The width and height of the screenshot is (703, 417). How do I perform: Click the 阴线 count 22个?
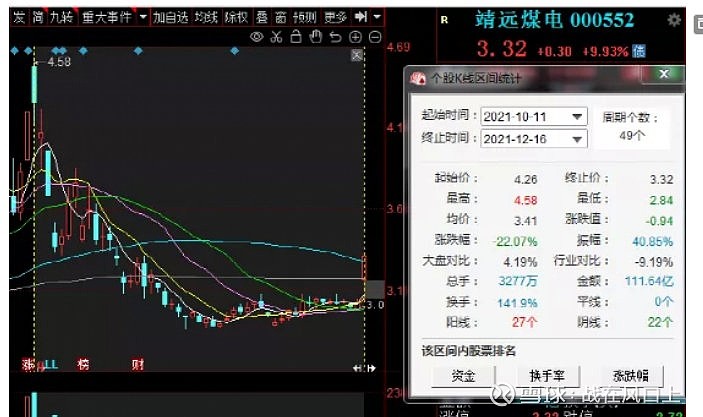pyautogui.click(x=660, y=322)
